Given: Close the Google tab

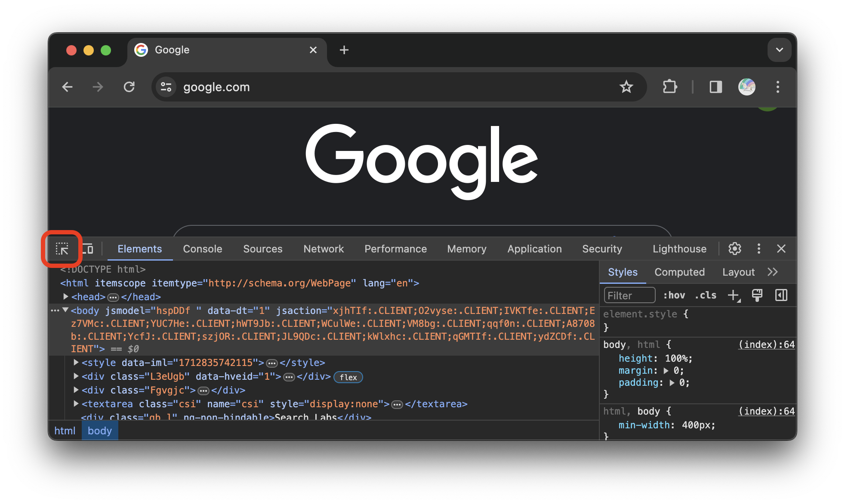Looking at the screenshot, I should click(x=313, y=50).
